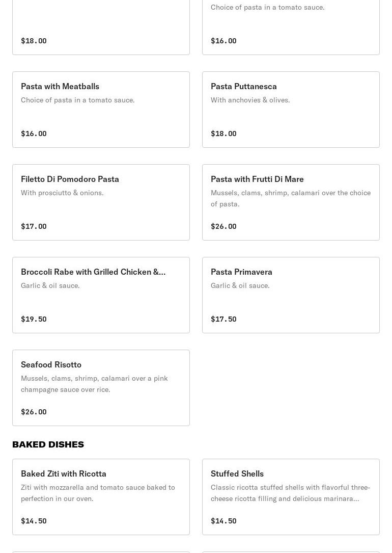Choose Pasta with Frutti Di Mare
This screenshot has height=553, width=392.
(x=291, y=202)
